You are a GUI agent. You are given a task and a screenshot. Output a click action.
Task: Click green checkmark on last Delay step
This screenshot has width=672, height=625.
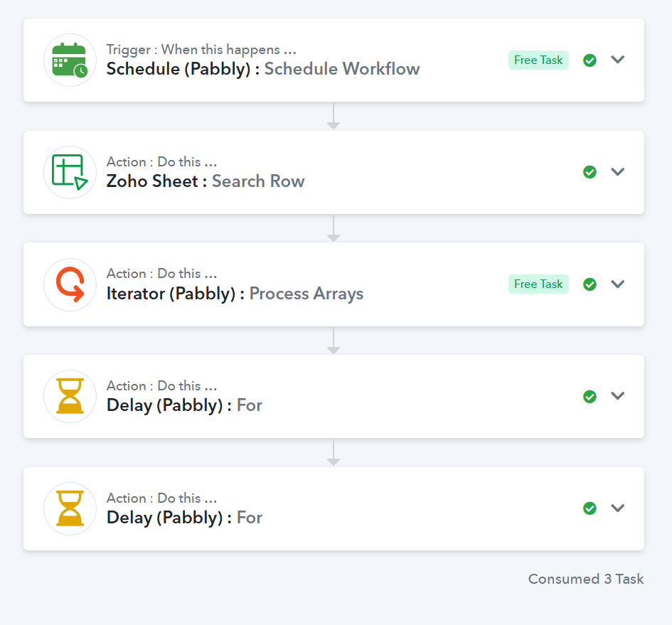(590, 508)
